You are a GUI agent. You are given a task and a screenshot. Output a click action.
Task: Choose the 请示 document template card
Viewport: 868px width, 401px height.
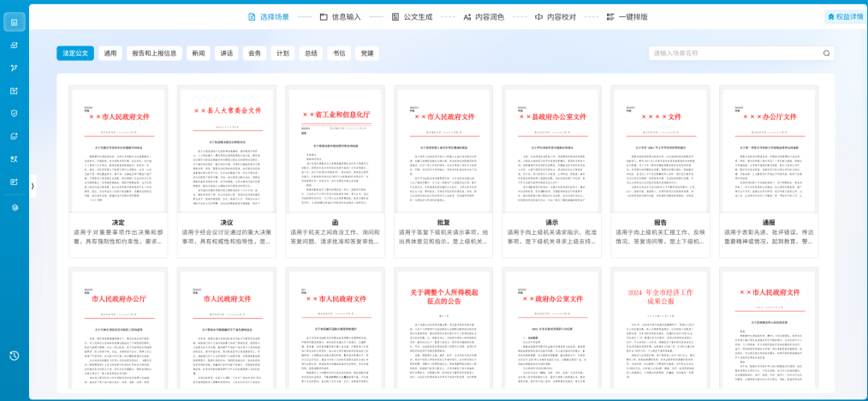[551, 171]
